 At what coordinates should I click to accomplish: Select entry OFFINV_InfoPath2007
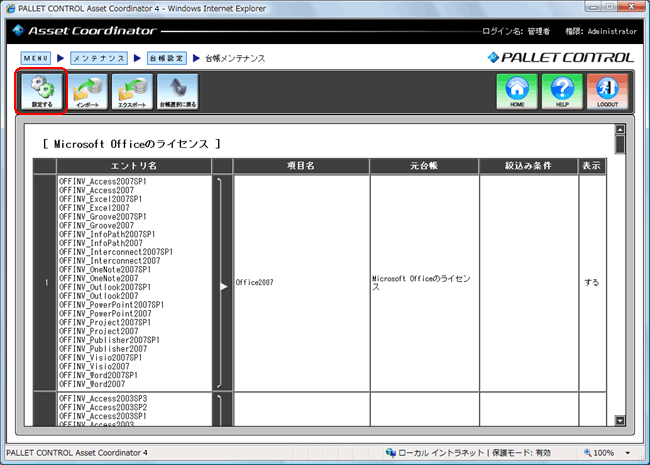pos(101,243)
